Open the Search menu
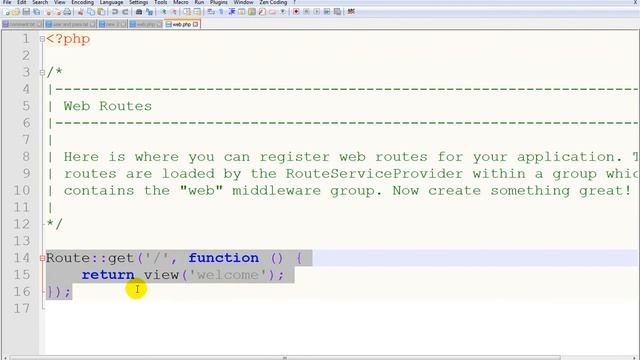Image resolution: width=640 pixels, height=360 pixels. [x=40, y=2]
